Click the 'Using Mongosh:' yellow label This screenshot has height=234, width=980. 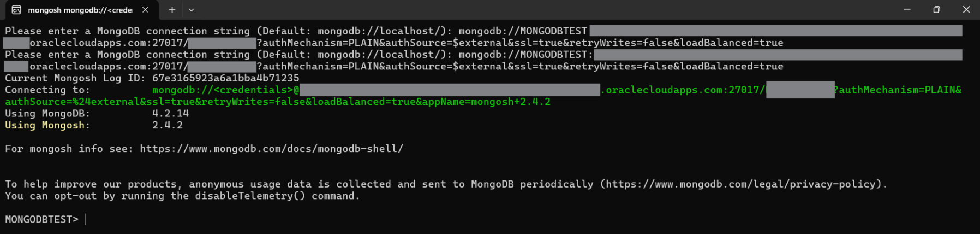(47, 125)
